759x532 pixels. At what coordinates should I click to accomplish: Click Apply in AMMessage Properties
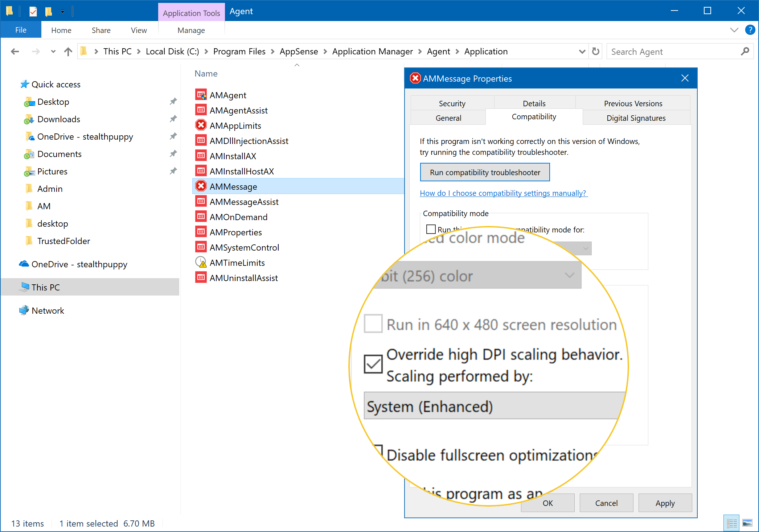point(665,503)
